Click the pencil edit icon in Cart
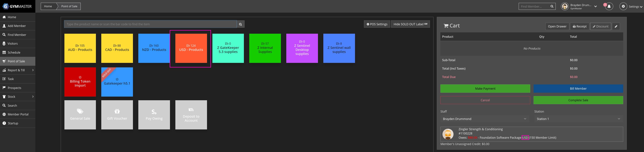The width and height of the screenshot is (644, 152). [616, 26]
